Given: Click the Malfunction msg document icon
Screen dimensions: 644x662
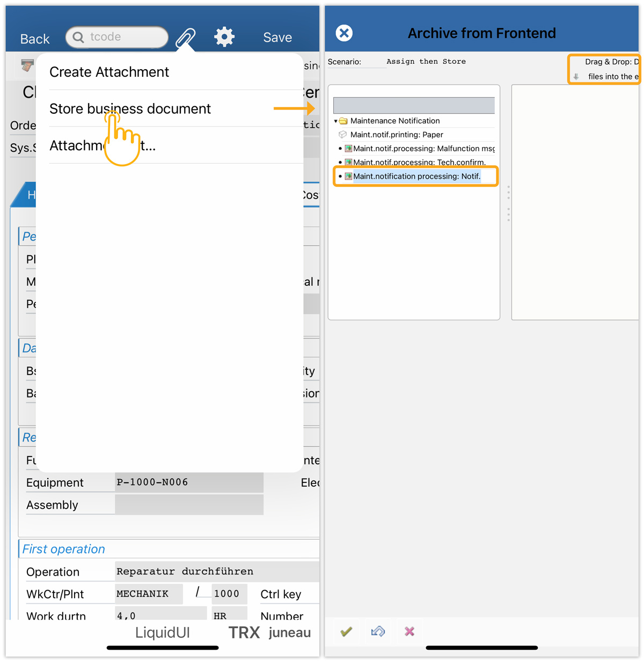Looking at the screenshot, I should point(348,149).
